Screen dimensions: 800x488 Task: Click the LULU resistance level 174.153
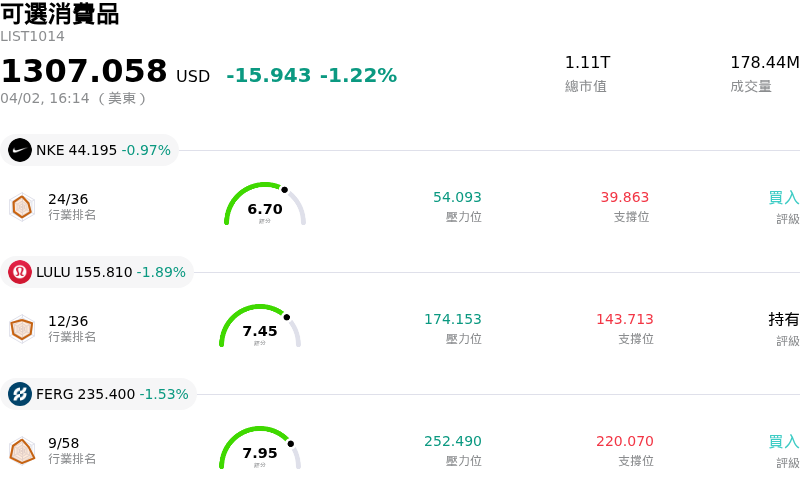(452, 320)
